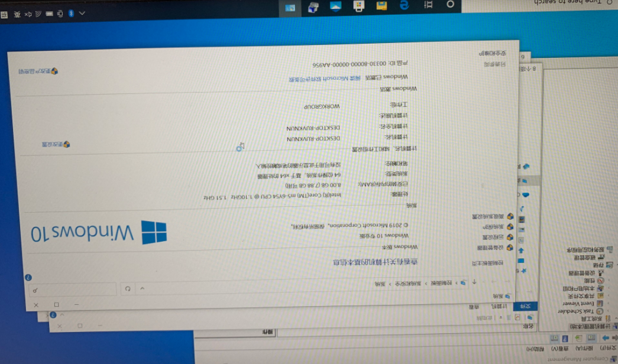618x364 pixels.
Task: Select 共享文件夹 in the tree
Action: point(581,296)
